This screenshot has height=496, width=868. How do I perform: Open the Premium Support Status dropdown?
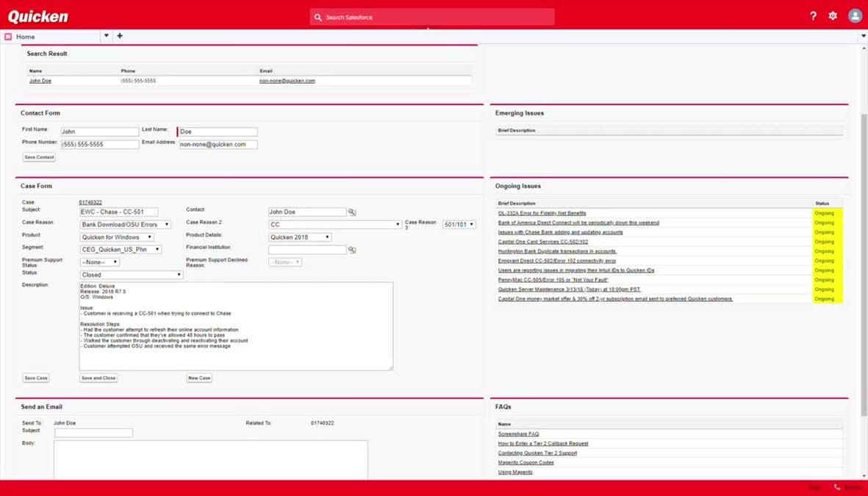click(x=99, y=262)
